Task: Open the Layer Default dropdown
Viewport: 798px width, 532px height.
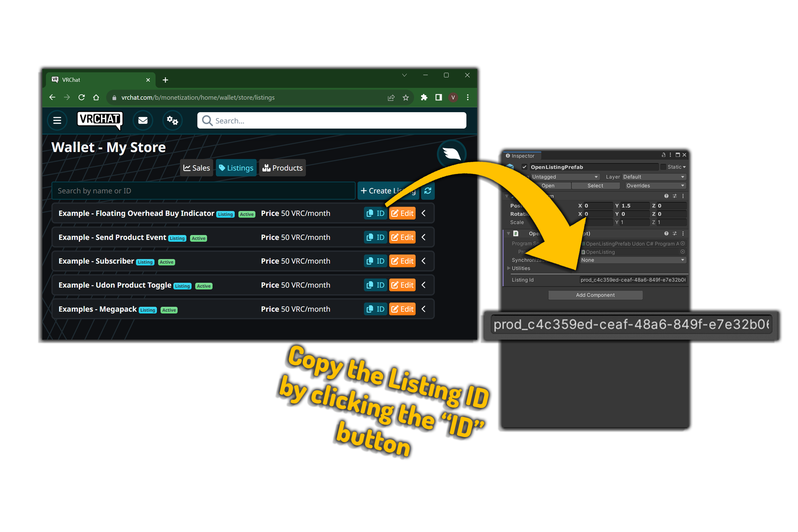Action: 654,177
